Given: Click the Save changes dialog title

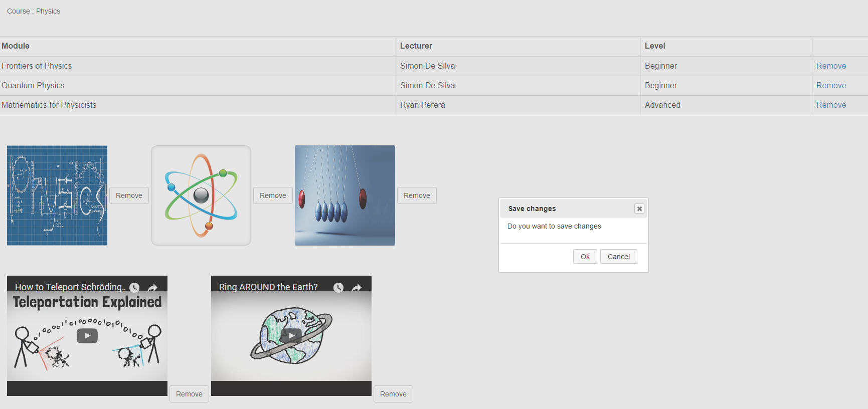Looking at the screenshot, I should pyautogui.click(x=532, y=209).
